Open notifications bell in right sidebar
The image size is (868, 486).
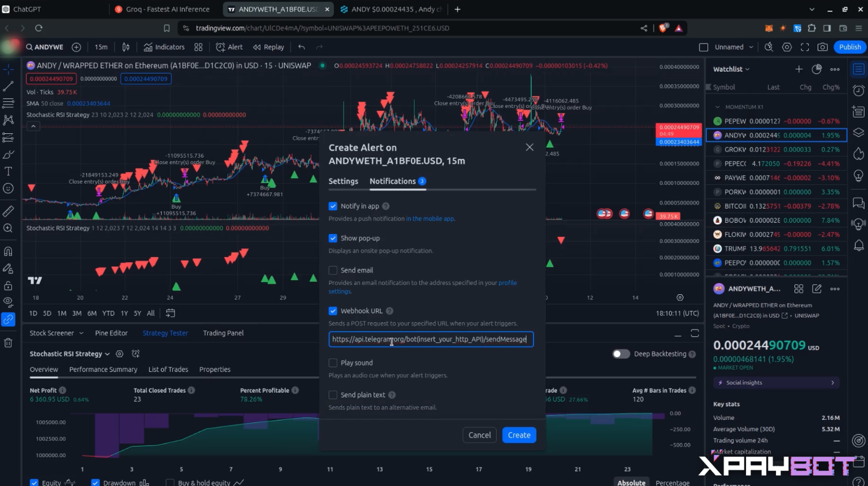click(x=858, y=245)
